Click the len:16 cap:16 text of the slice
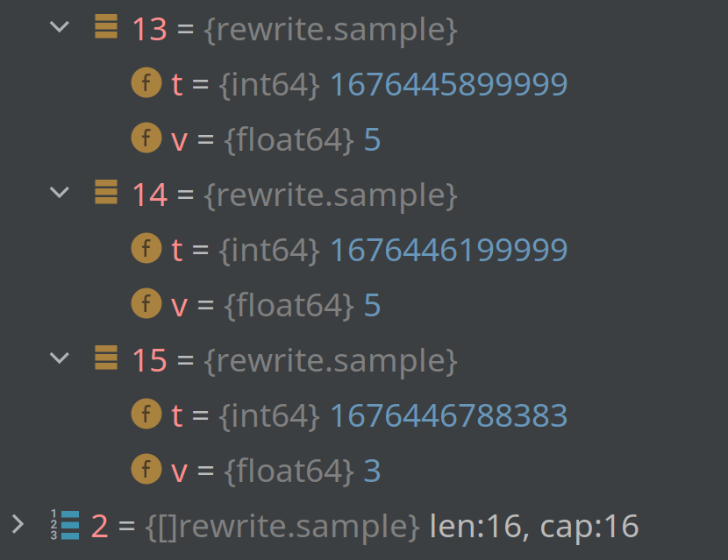Viewport: 728px width, 560px height. pos(533,525)
